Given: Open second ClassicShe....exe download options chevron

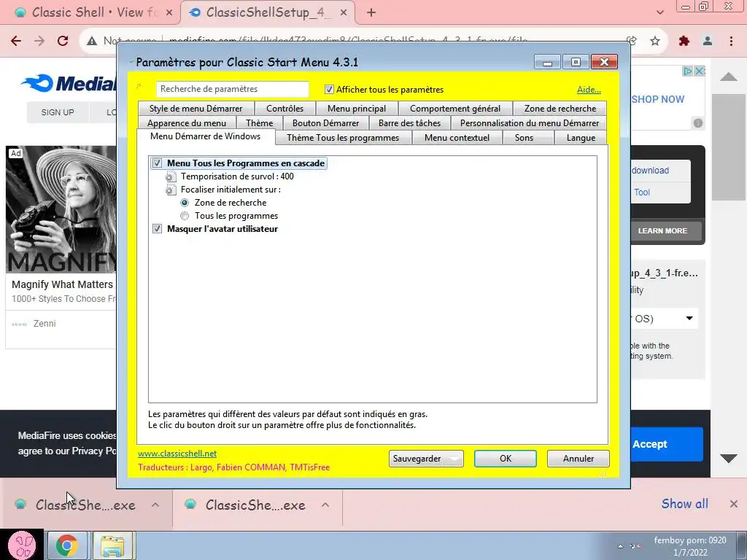Looking at the screenshot, I should (325, 505).
